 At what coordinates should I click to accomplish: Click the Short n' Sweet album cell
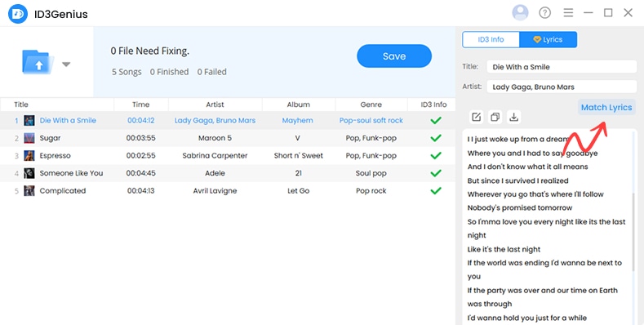[x=298, y=156]
